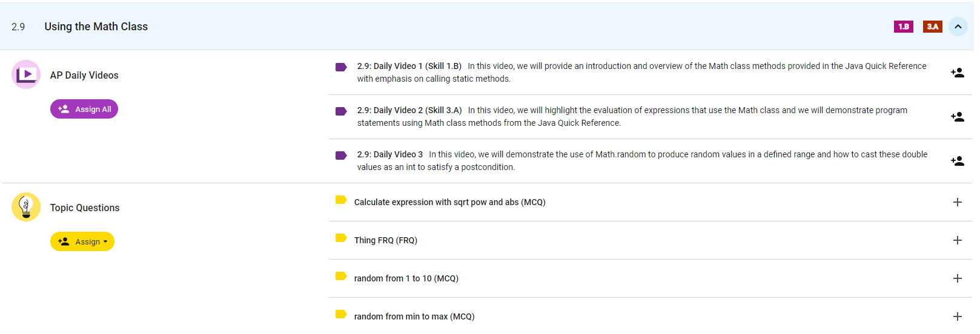Click purple tag icon beside Daily Video 1
Image resolution: width=980 pixels, height=334 pixels.
(x=341, y=67)
